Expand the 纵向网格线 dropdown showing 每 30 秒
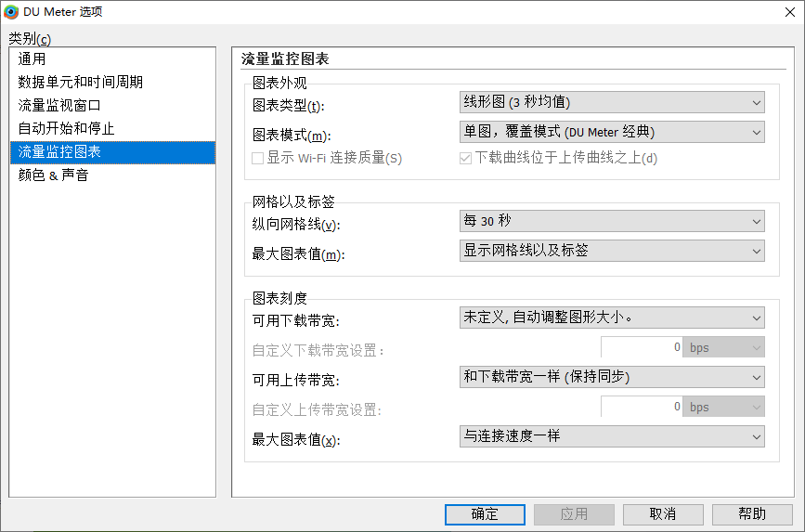This screenshot has width=805, height=532. click(612, 221)
